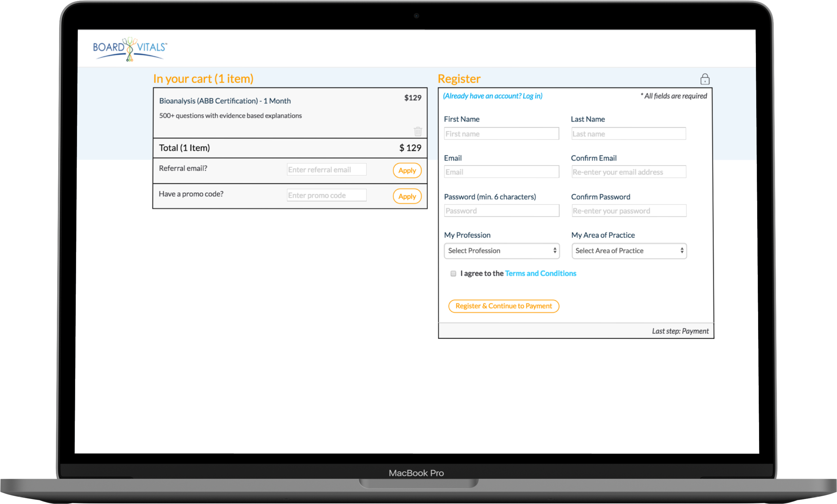Select the First name input field
The width and height of the screenshot is (837, 504).
(x=502, y=134)
